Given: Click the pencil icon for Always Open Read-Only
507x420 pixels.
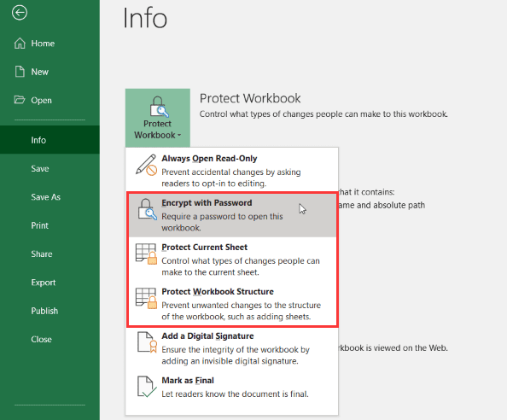Looking at the screenshot, I should 146,166.
